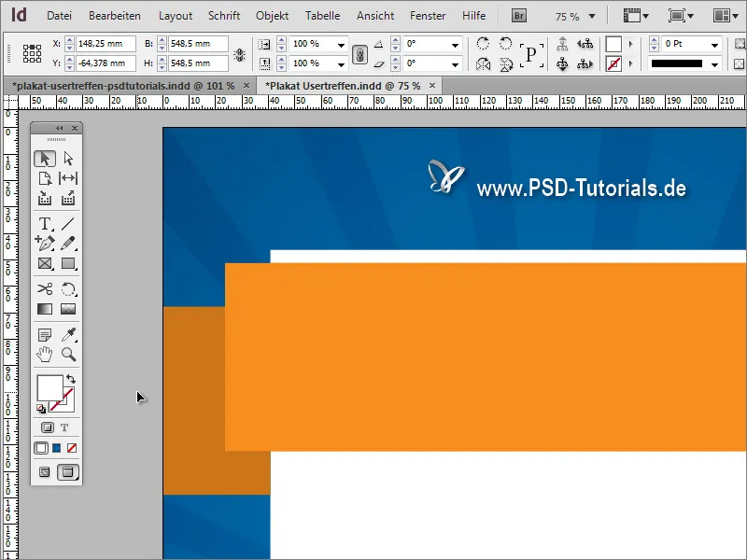Click the stroke color swatch in control bar
This screenshot has height=560, width=747.
613,63
